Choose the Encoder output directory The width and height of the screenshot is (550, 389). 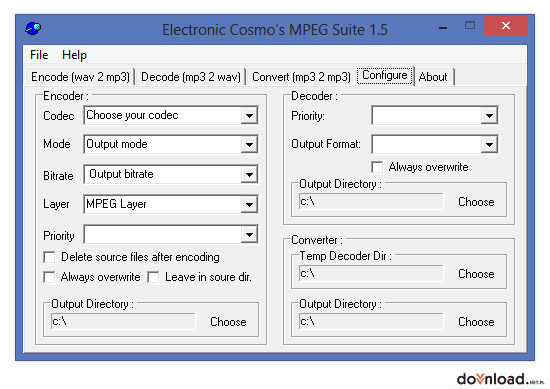pos(228,322)
